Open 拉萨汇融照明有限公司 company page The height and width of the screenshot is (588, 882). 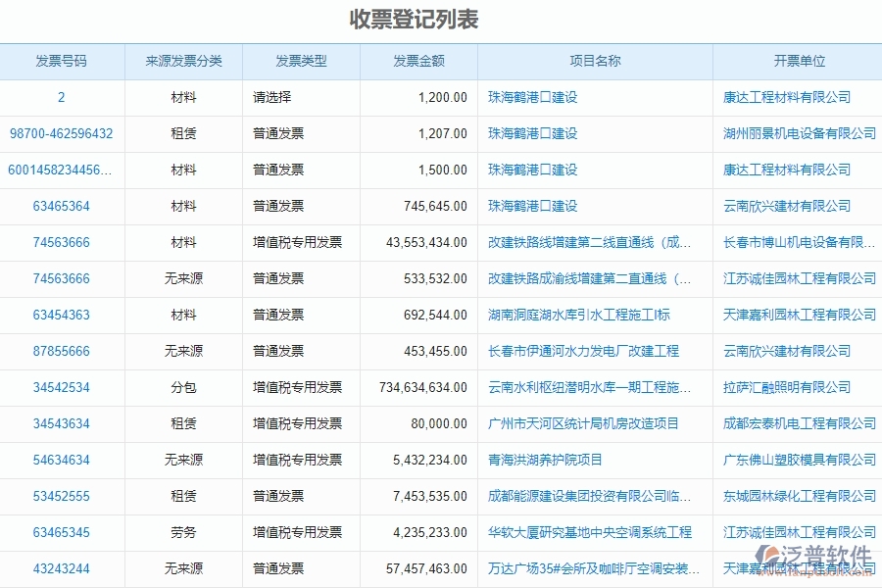787,387
